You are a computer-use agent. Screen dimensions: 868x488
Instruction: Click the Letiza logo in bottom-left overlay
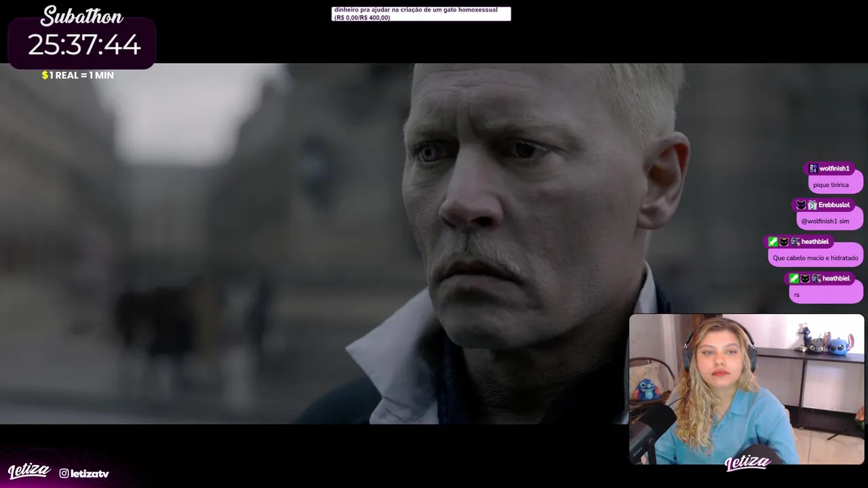tap(29, 472)
